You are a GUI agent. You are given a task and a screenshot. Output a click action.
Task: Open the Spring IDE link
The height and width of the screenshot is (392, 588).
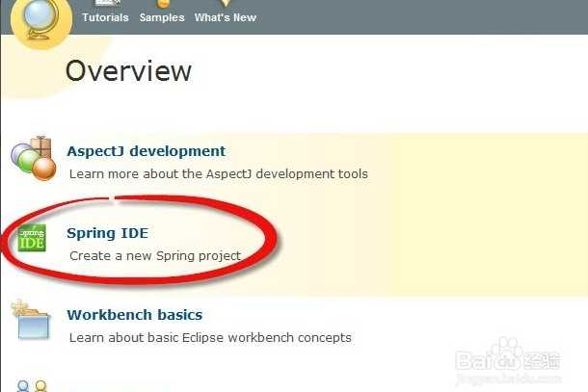tap(108, 233)
